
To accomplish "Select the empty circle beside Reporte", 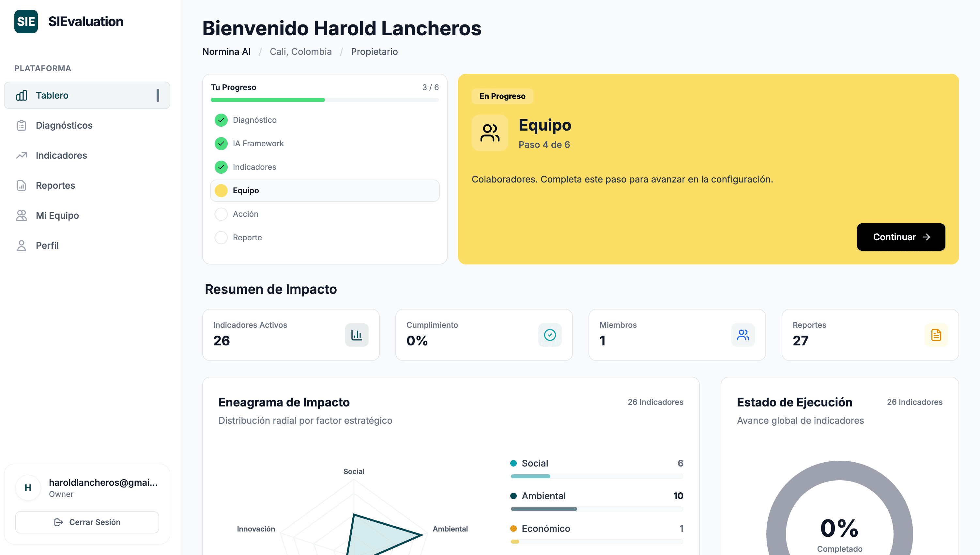I will [221, 237].
